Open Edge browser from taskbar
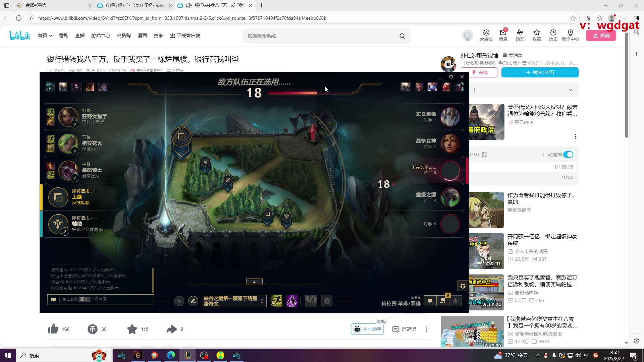This screenshot has height=362, width=644. pyautogui.click(x=171, y=355)
